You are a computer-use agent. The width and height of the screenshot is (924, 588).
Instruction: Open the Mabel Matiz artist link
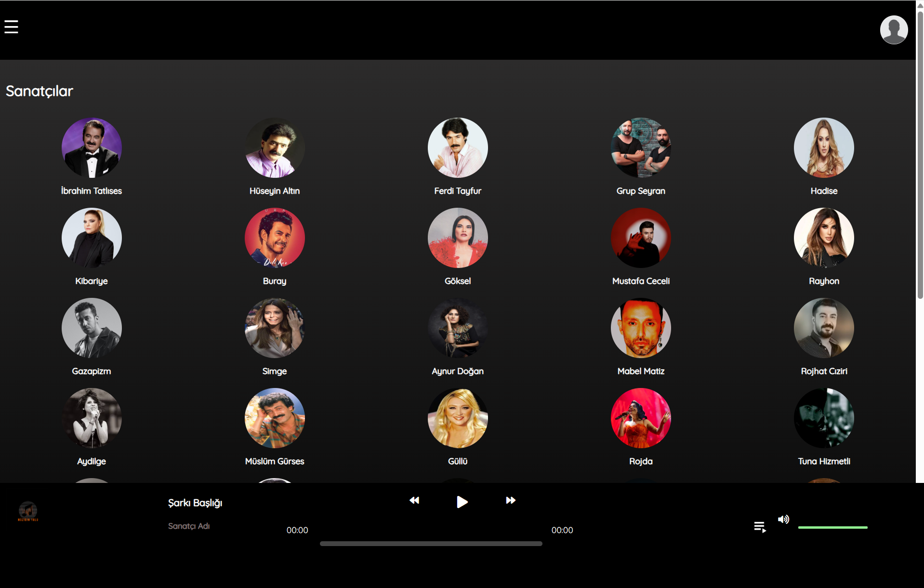coord(641,371)
